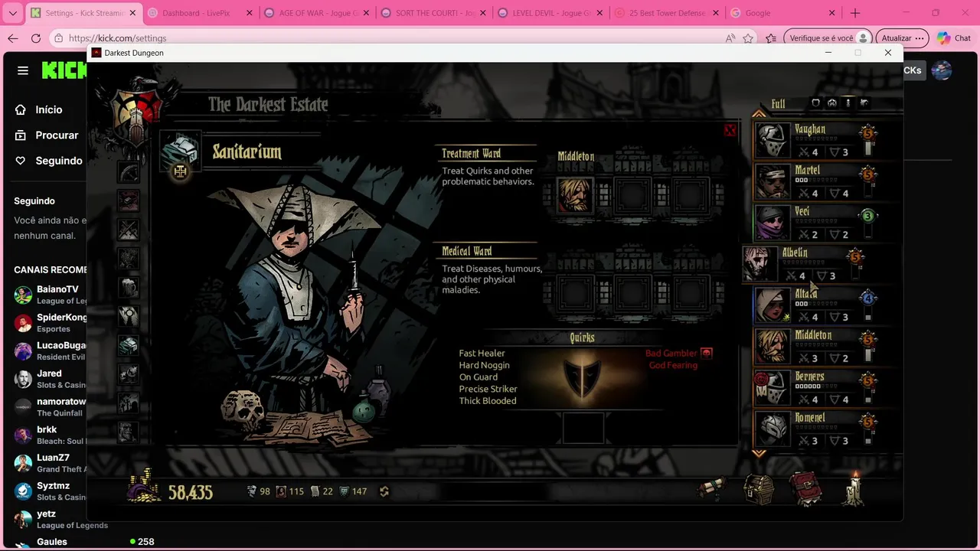Open Jared recommended channel
This screenshot has height=551, width=980.
coord(49,379)
